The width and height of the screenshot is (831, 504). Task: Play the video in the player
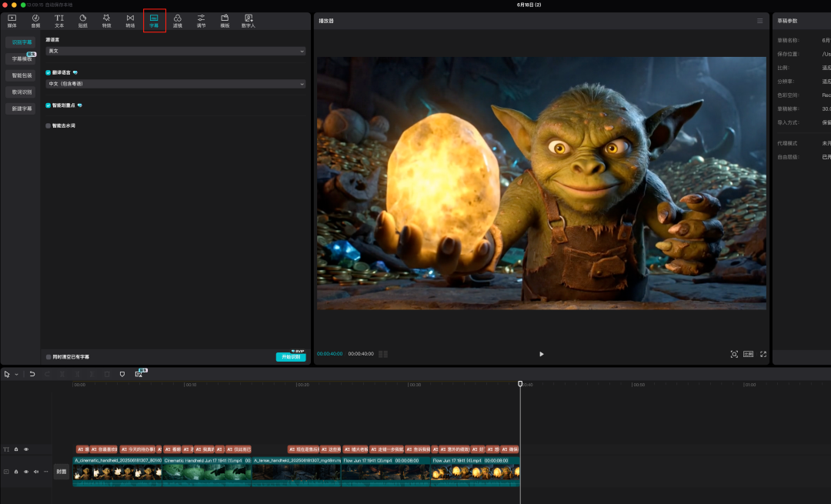(x=541, y=354)
